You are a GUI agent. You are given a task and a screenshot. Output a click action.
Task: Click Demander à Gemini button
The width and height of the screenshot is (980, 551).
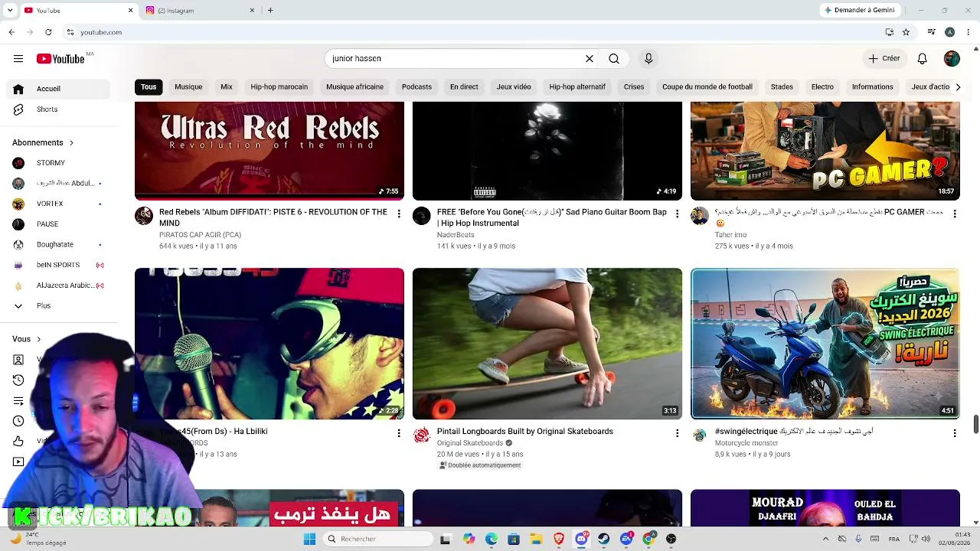[x=861, y=11]
